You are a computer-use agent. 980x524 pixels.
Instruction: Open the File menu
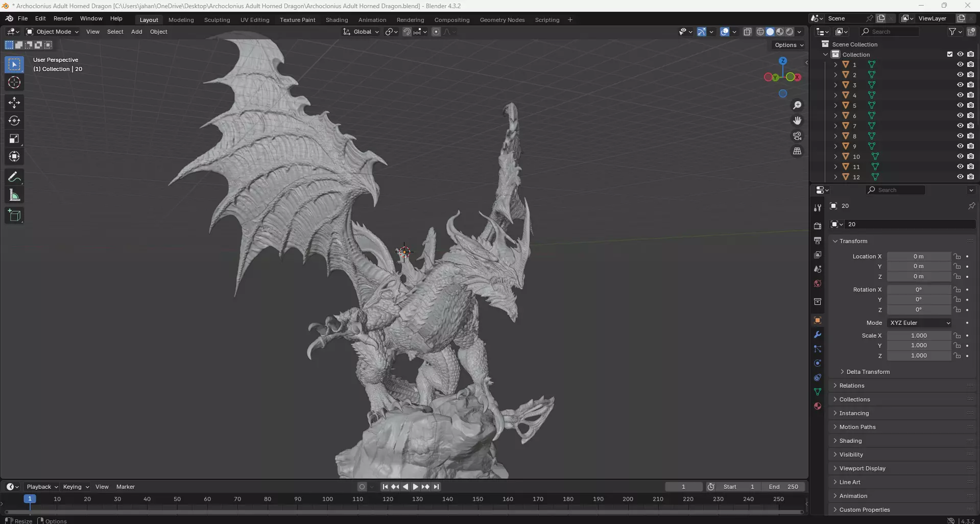tap(22, 18)
